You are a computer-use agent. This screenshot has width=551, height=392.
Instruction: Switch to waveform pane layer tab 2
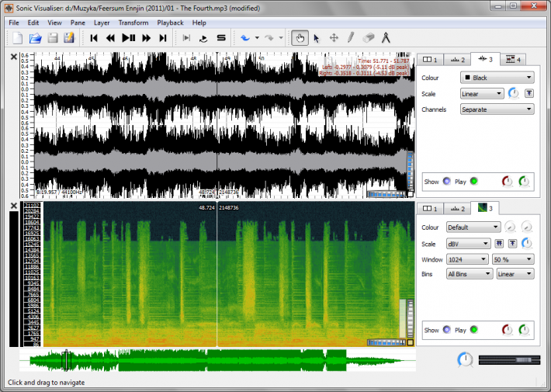457,60
